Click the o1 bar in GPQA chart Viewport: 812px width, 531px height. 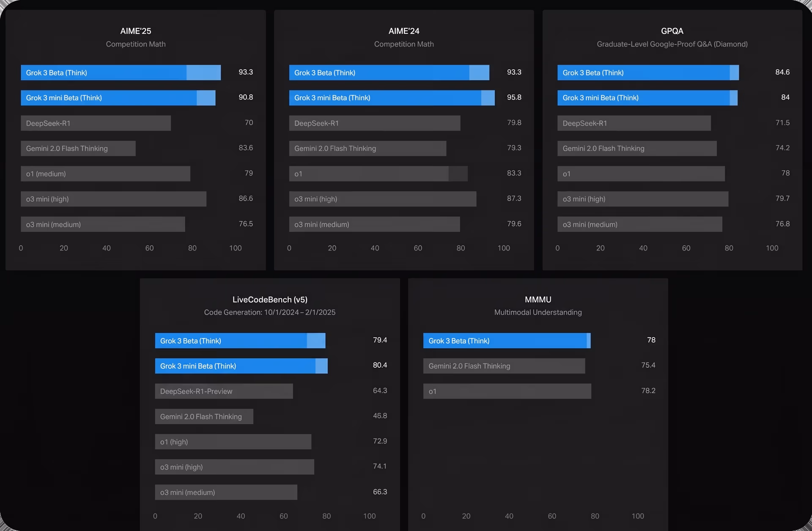tap(641, 173)
